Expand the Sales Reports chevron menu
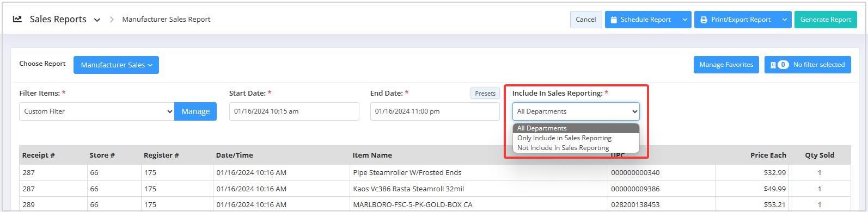Screen dimensions: 868x212 pyautogui.click(x=97, y=20)
